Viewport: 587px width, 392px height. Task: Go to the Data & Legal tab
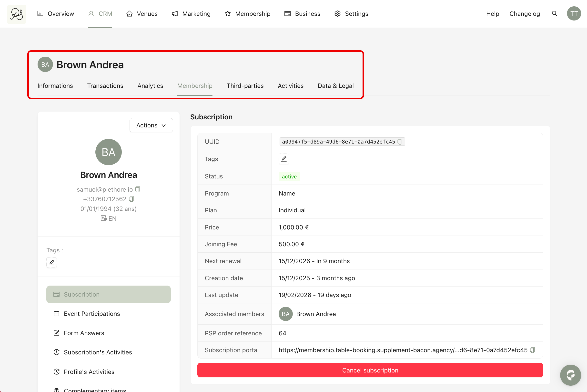[x=335, y=86]
